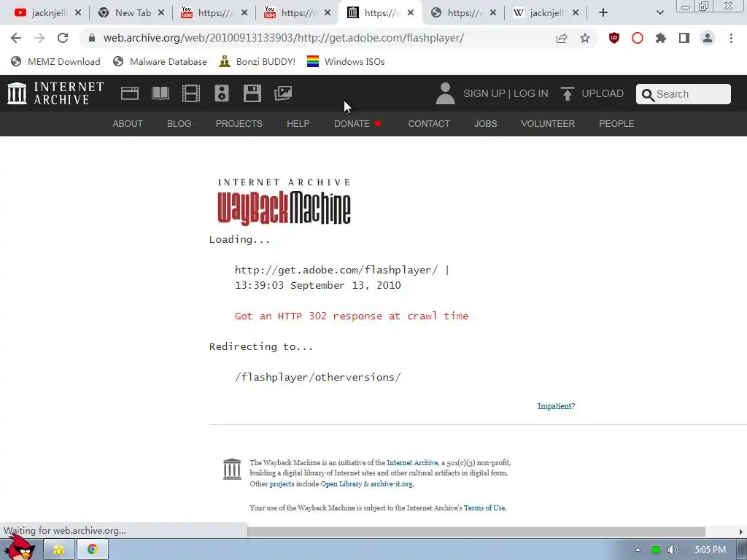This screenshot has width=747, height=560.
Task: Open the Terms of Use link
Action: (484, 507)
